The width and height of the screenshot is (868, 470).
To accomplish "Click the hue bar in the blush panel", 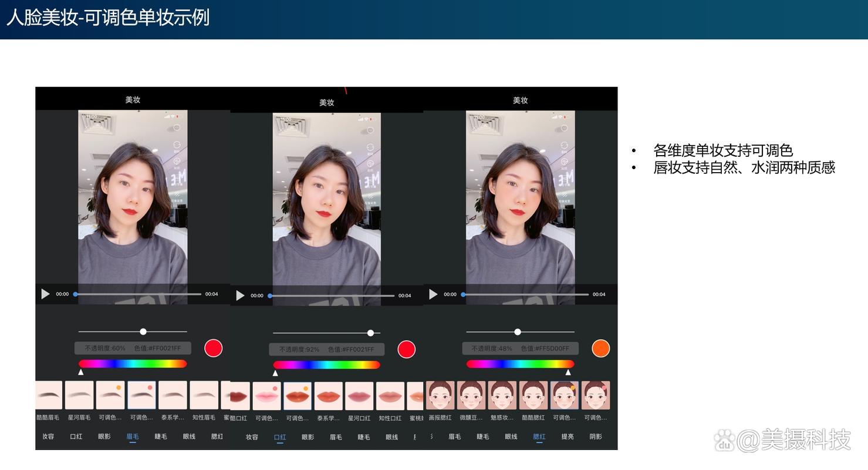I will tap(520, 364).
